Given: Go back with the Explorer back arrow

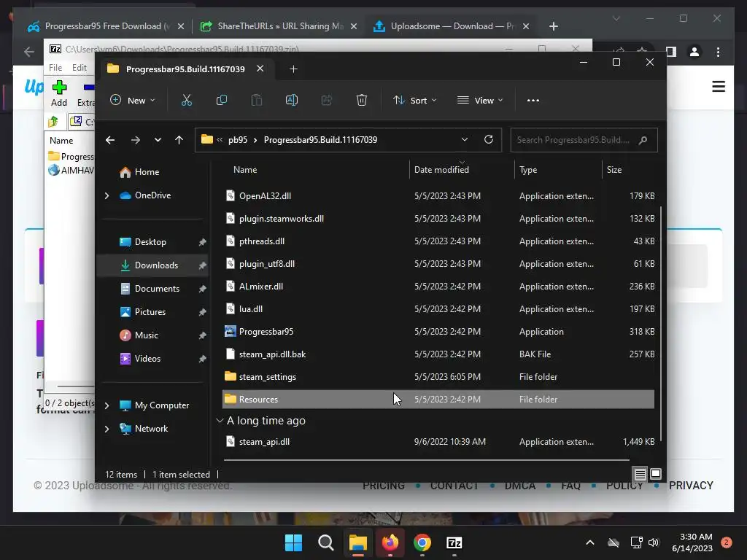Looking at the screenshot, I should coord(110,140).
